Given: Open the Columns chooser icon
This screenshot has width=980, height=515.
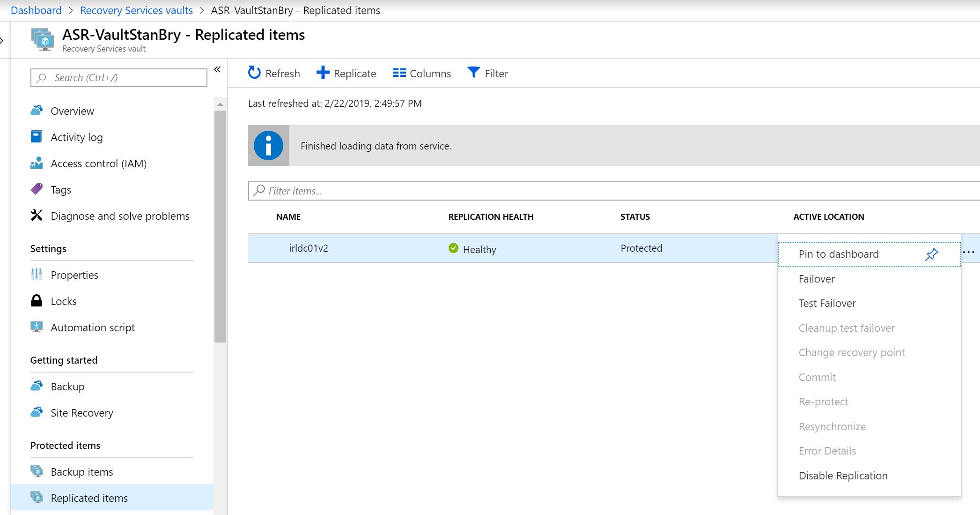Looking at the screenshot, I should pyautogui.click(x=399, y=73).
